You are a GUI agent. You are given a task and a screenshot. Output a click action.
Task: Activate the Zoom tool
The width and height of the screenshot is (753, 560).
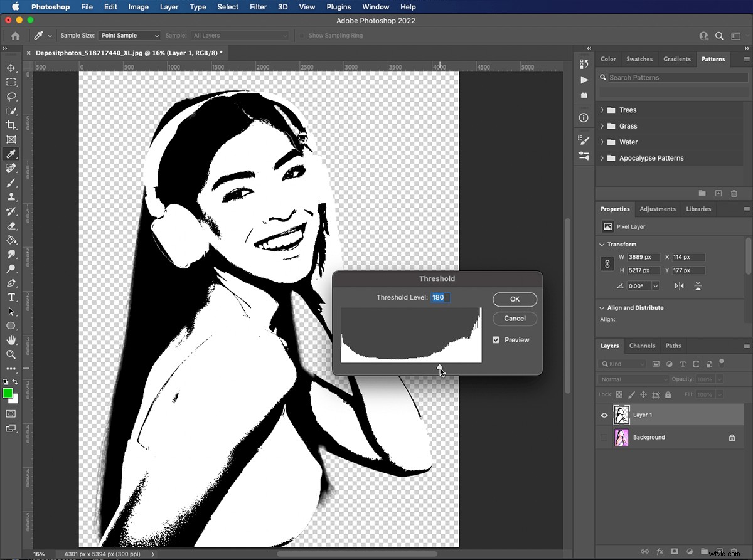pos(11,354)
